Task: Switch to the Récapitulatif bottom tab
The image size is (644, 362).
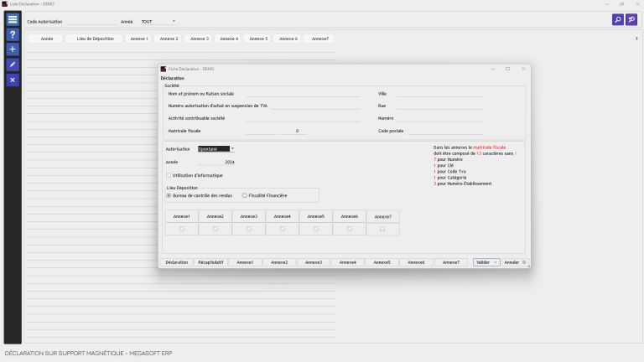Action: pyautogui.click(x=210, y=262)
